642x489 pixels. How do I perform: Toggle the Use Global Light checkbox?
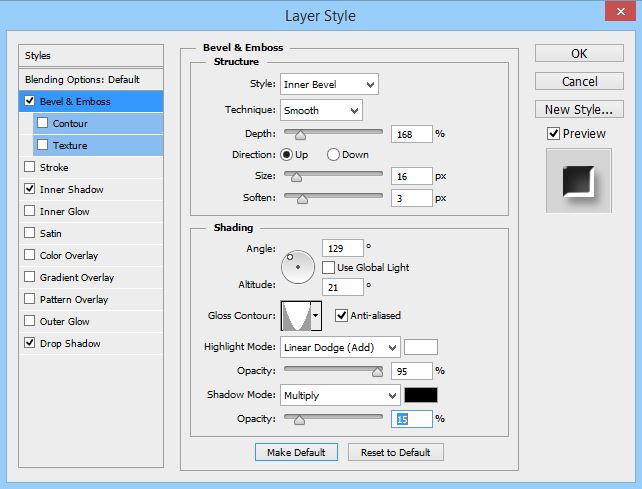click(328, 267)
